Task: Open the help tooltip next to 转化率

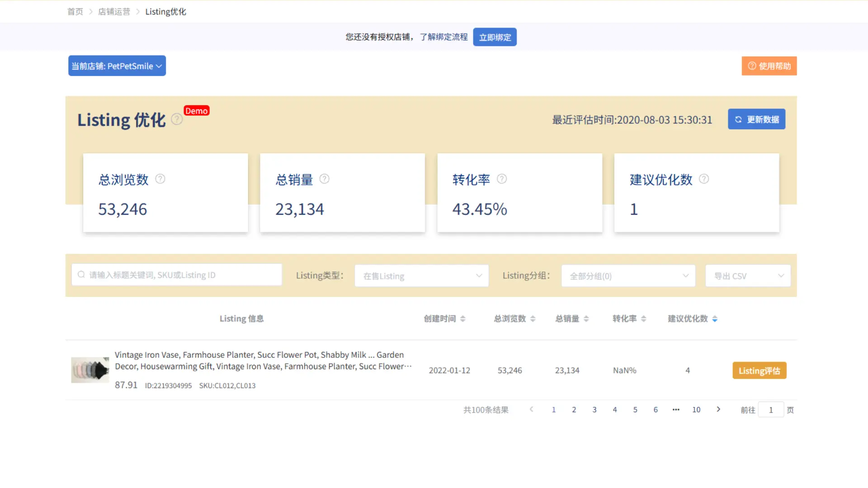Action: point(502,179)
